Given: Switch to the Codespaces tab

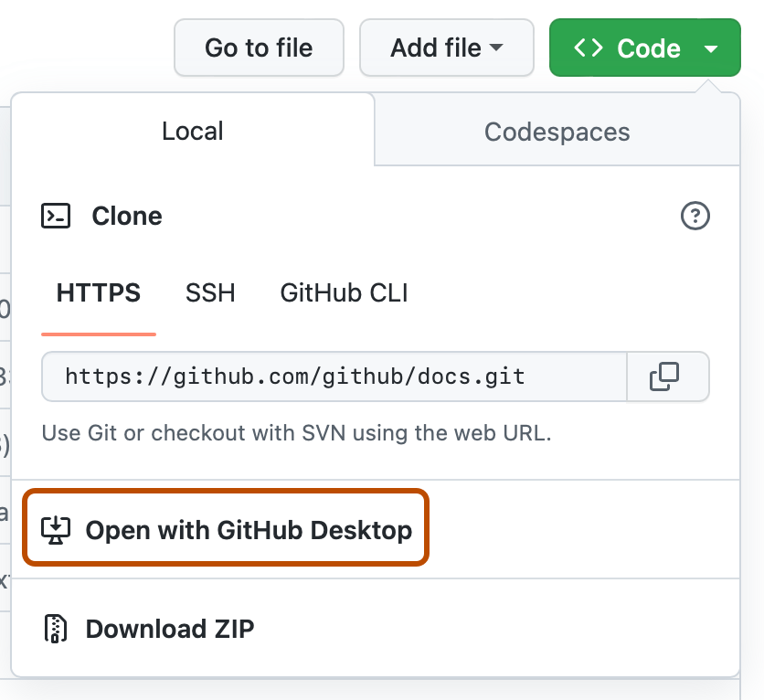Looking at the screenshot, I should click(x=557, y=132).
